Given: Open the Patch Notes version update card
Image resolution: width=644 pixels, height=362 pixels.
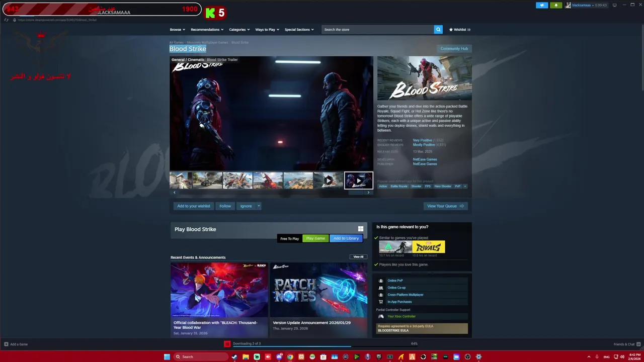Looking at the screenshot, I should tap(318, 300).
